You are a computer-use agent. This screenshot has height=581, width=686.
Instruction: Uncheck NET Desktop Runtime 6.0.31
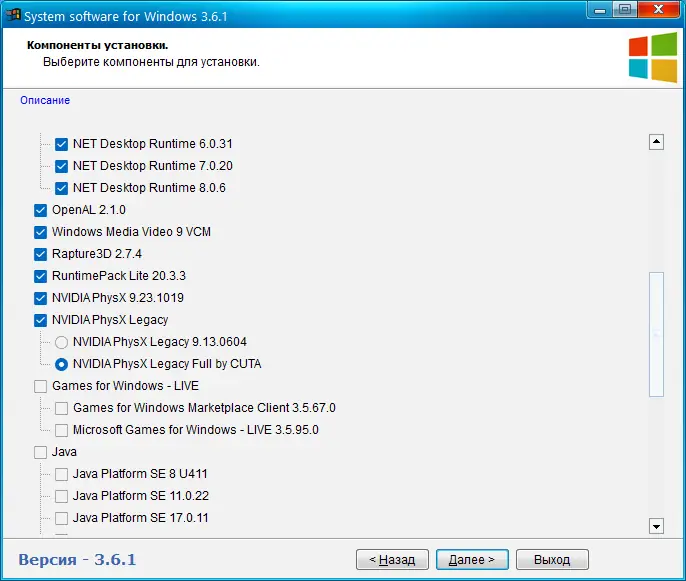coord(61,144)
